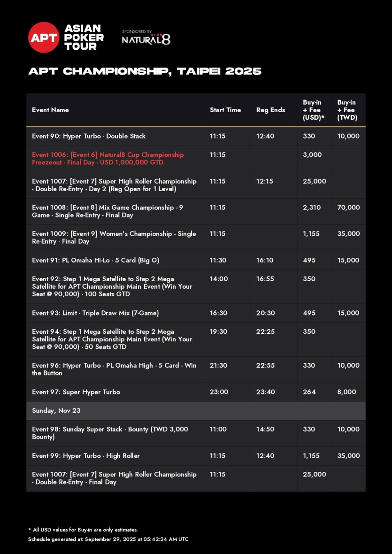
Task: Click the schedule generated timestamp footer
Action: [108, 539]
